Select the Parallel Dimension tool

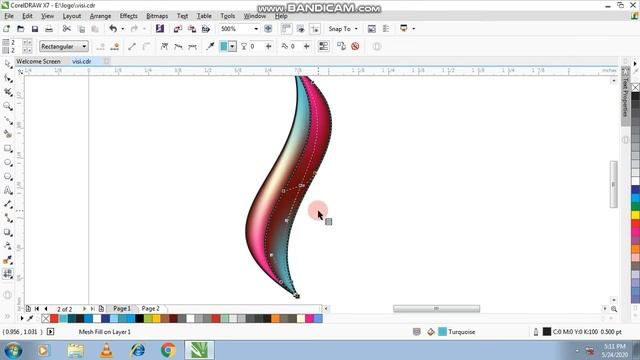coord(8,204)
